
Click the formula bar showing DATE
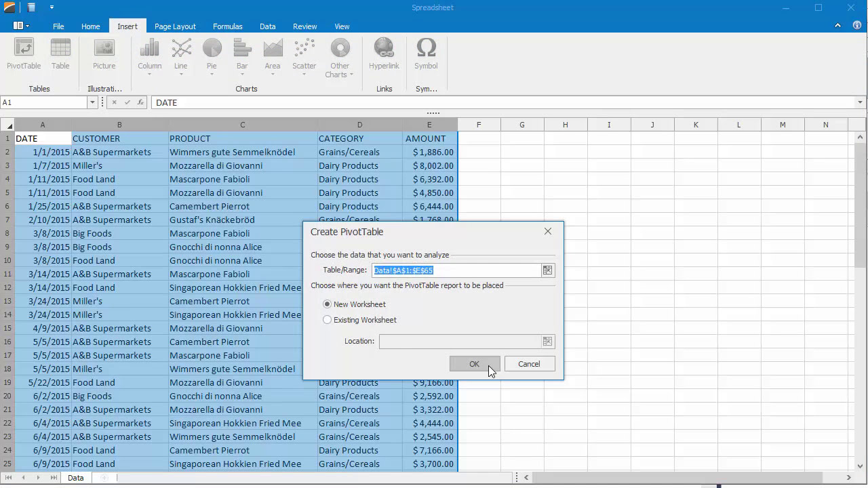(502, 102)
